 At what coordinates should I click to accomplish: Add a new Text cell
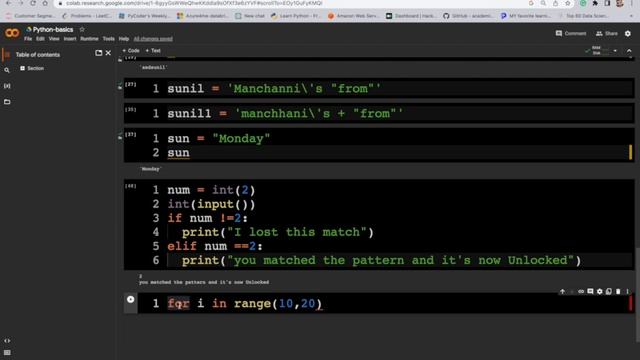pos(153,51)
